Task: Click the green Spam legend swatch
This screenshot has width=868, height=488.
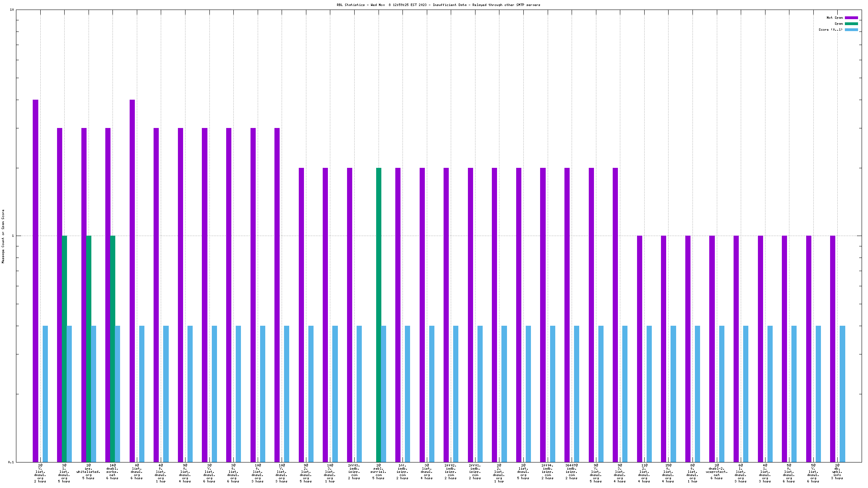Action: (x=851, y=24)
